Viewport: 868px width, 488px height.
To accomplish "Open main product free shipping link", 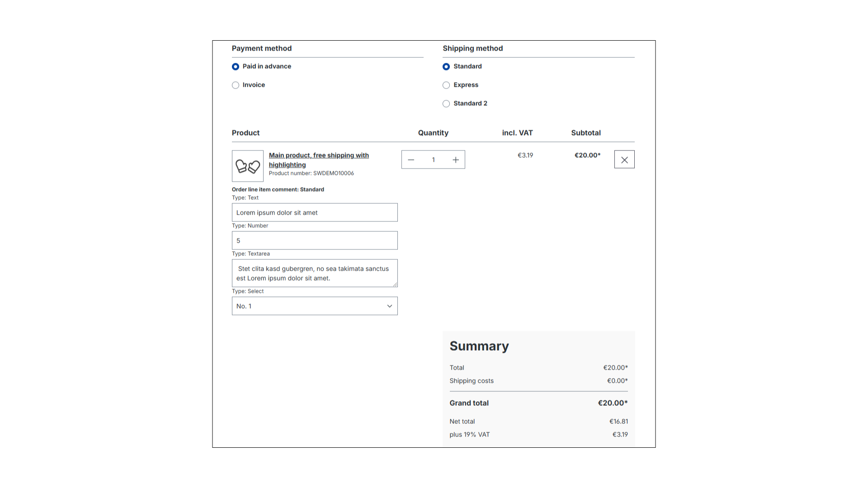I will [318, 155].
